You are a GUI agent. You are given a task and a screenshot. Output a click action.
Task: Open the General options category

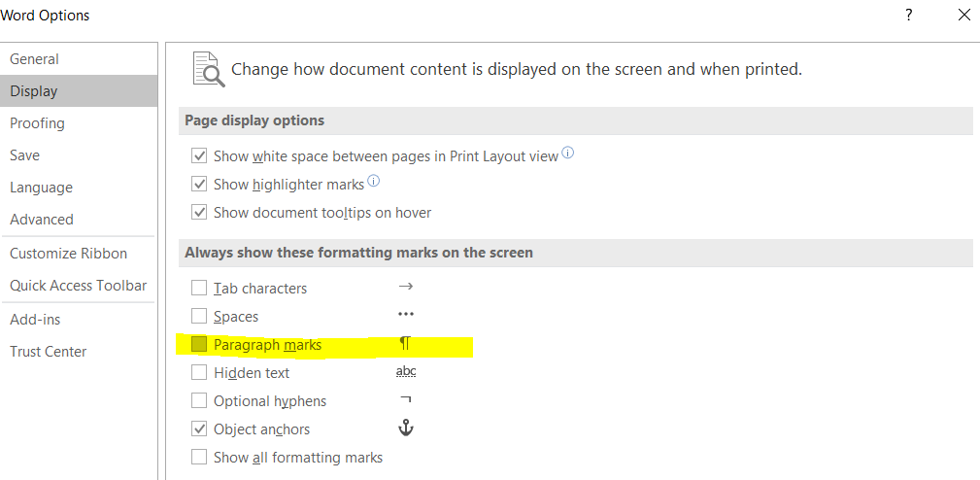pos(79,58)
